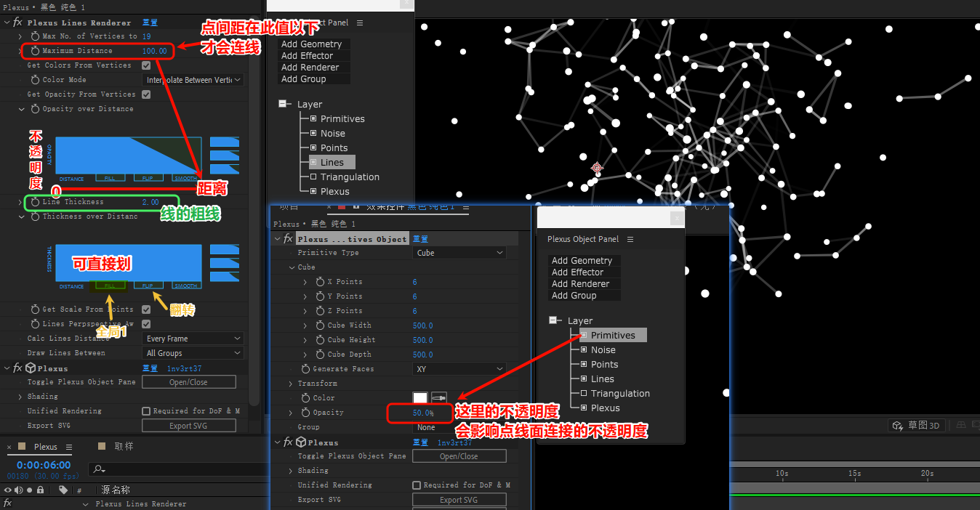Click timeline search magnifier icon
Screen dimensions: 980x510
[x=100, y=469]
